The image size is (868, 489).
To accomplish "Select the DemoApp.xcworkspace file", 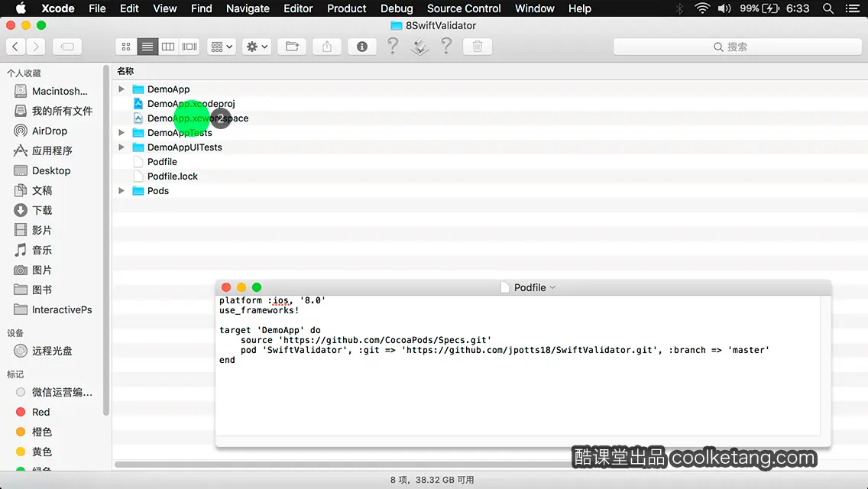I will coord(198,118).
